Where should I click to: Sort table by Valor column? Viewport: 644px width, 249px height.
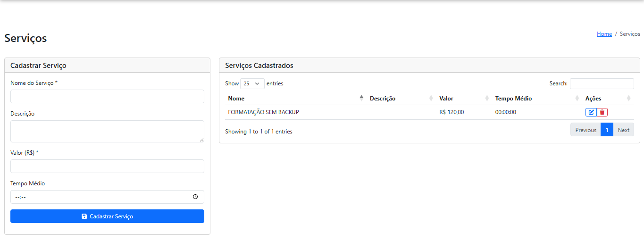[464, 99]
